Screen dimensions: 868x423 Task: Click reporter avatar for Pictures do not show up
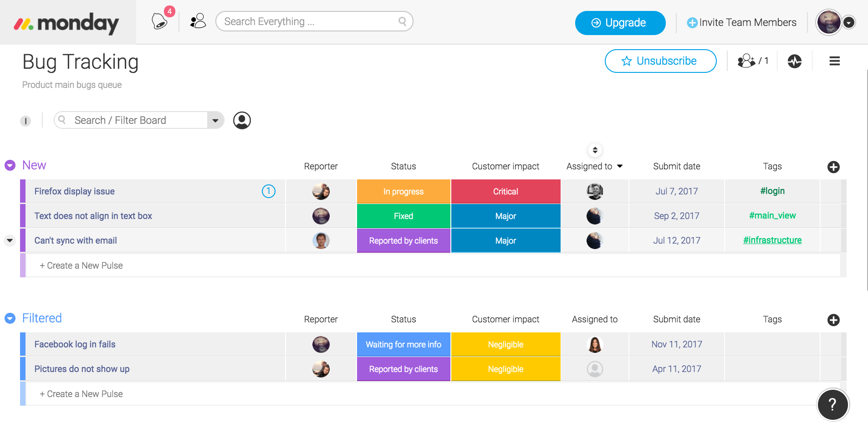pos(321,369)
